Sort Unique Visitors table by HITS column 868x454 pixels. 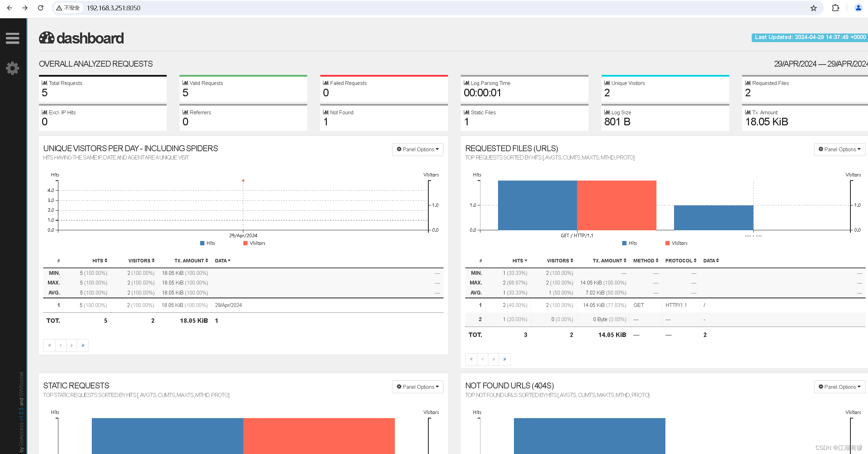[100, 261]
